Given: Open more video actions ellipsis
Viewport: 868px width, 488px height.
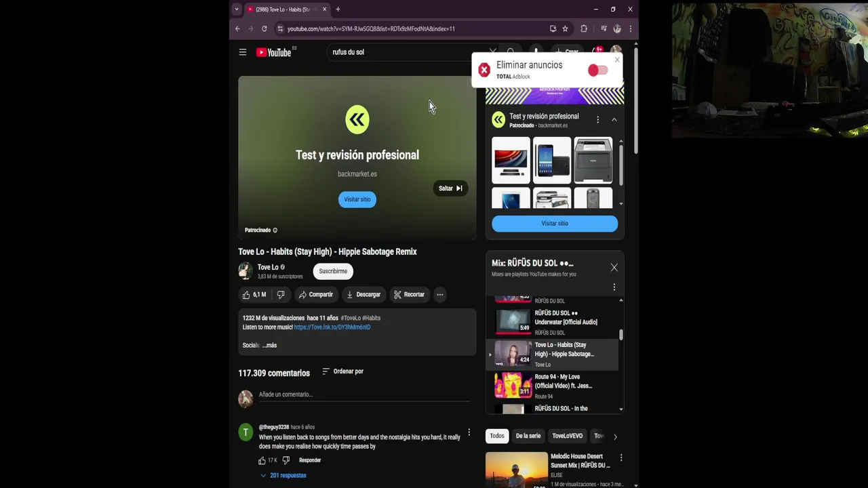Looking at the screenshot, I should pos(439,295).
